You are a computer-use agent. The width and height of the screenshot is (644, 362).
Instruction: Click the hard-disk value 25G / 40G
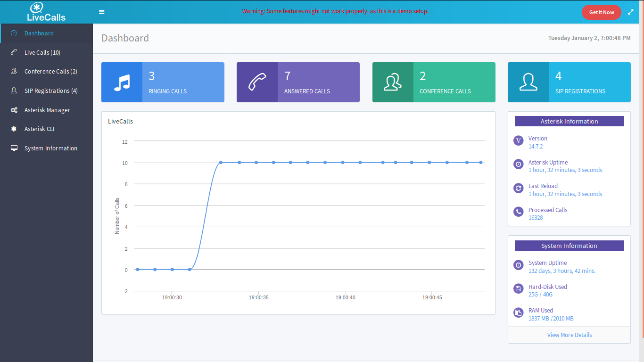(x=540, y=295)
